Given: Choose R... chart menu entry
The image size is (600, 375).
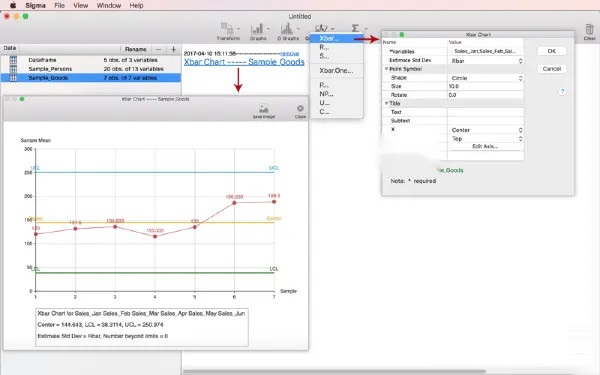Looking at the screenshot, I should (336, 47).
